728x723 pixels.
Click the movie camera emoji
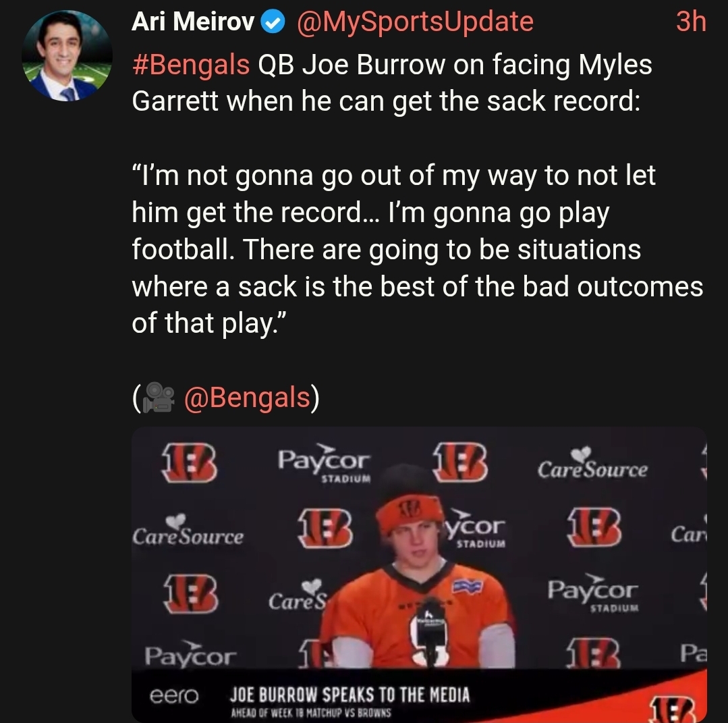point(159,398)
